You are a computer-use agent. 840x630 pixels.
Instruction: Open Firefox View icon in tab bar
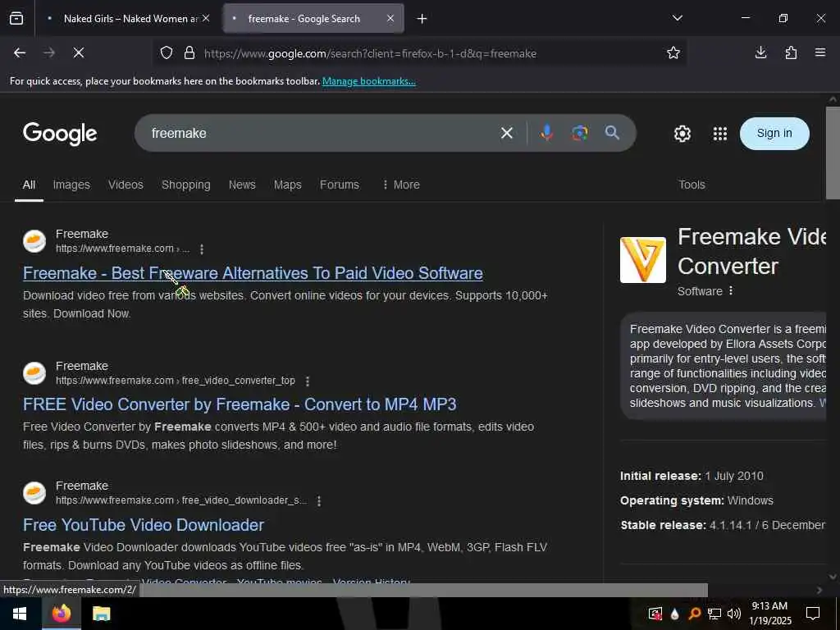click(16, 19)
